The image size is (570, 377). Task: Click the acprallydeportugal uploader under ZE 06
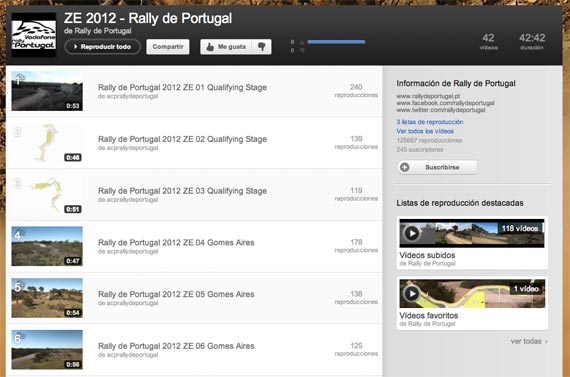pyautogui.click(x=128, y=355)
